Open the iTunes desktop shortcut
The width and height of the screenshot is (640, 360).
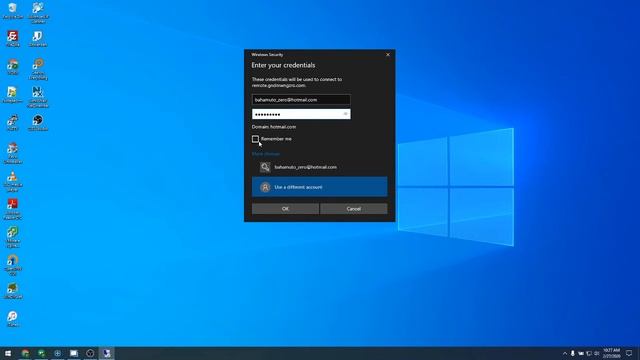[13, 319]
